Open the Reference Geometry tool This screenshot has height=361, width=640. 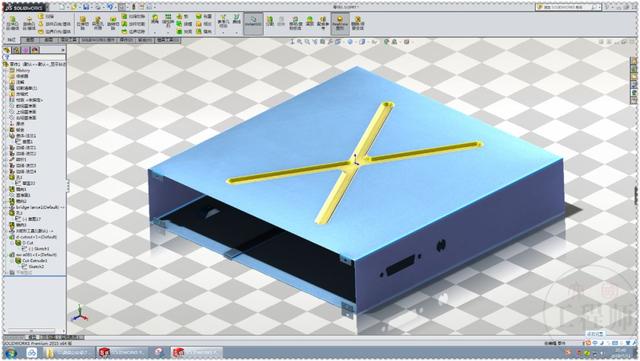[223, 21]
